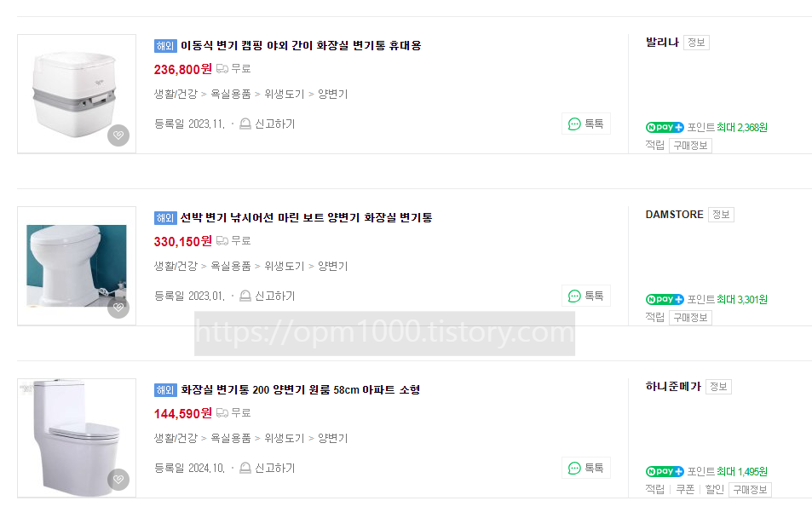This screenshot has height=518, width=812.
Task: Click the report siren icon beside 신고하기
Action: click(244, 124)
